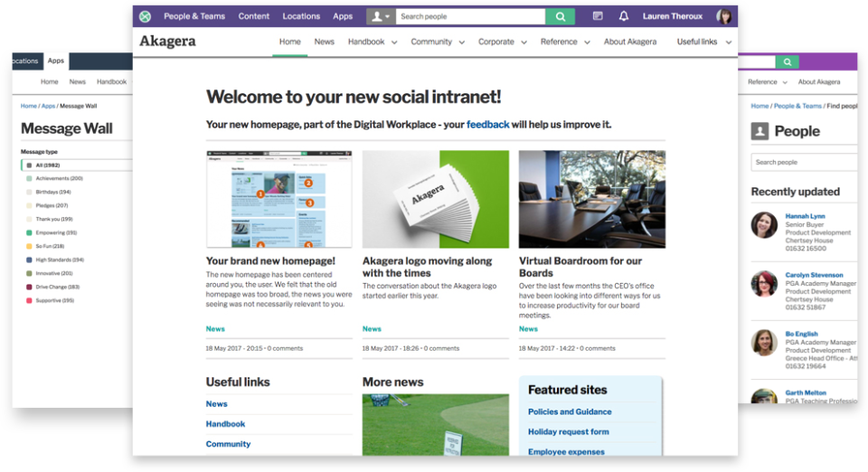Open the messages panel icon
868x472 pixels.
598,16
